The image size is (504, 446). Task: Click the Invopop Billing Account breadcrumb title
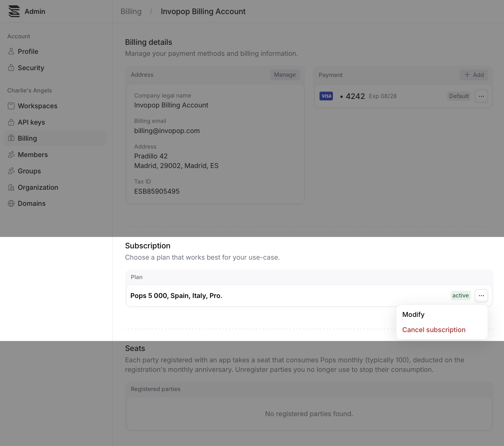tap(203, 11)
